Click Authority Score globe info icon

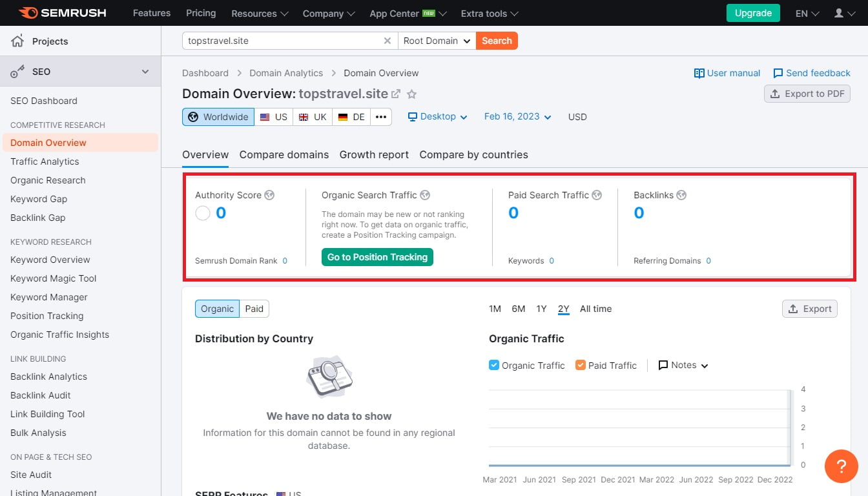tap(269, 195)
